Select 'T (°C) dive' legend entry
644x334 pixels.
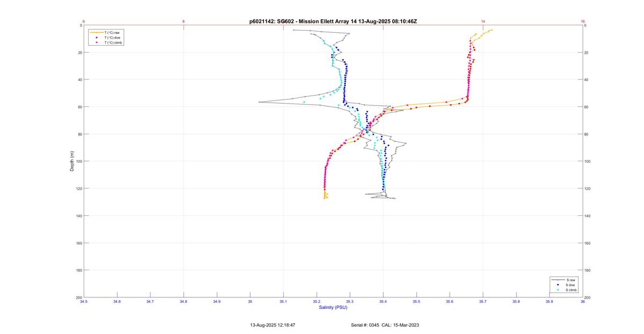pyautogui.click(x=106, y=38)
